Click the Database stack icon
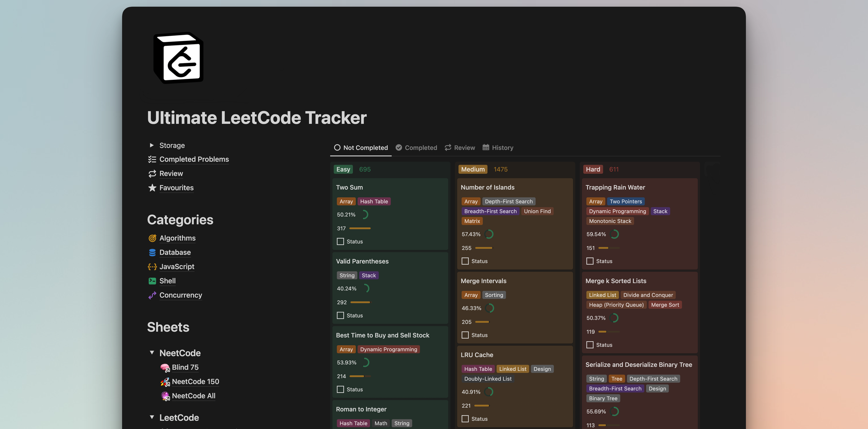Image resolution: width=868 pixels, height=429 pixels. tap(152, 252)
